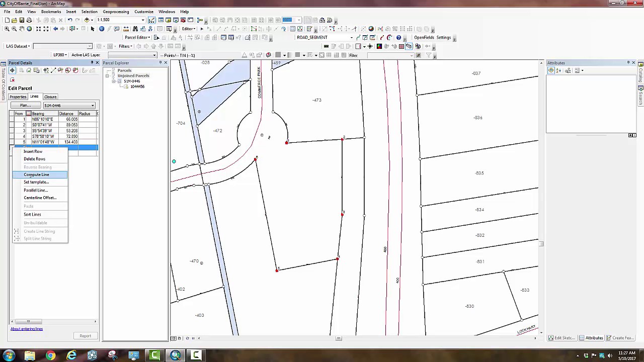Click the teal color swatch on the main toolbar
The image size is (644, 362).
[x=287, y=20]
